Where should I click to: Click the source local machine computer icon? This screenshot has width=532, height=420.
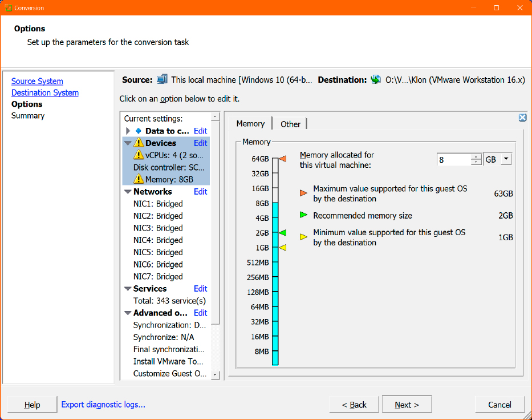162,79
